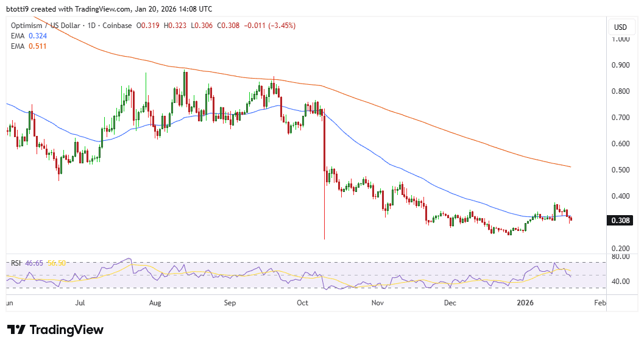Click the TradingView logo icon
This screenshot has height=348, width=644.
[16, 330]
